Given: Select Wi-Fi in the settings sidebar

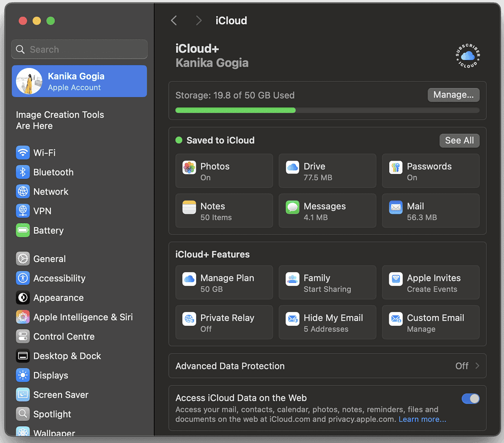Looking at the screenshot, I should 44,153.
